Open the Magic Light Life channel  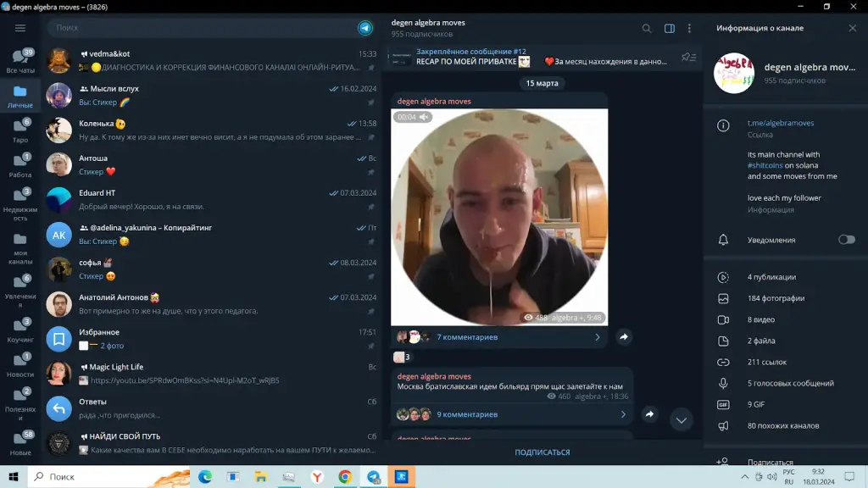[x=211, y=374]
